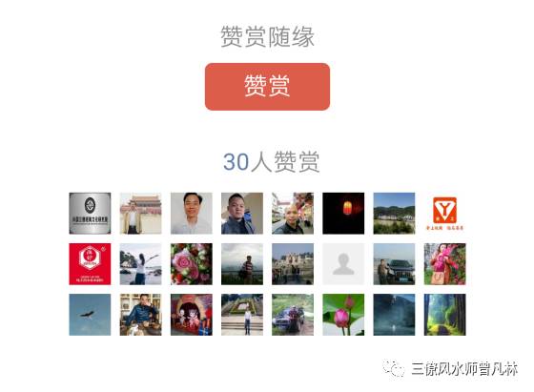
Task: Open the man seated at tea table avatar
Action: pyautogui.click(x=141, y=315)
